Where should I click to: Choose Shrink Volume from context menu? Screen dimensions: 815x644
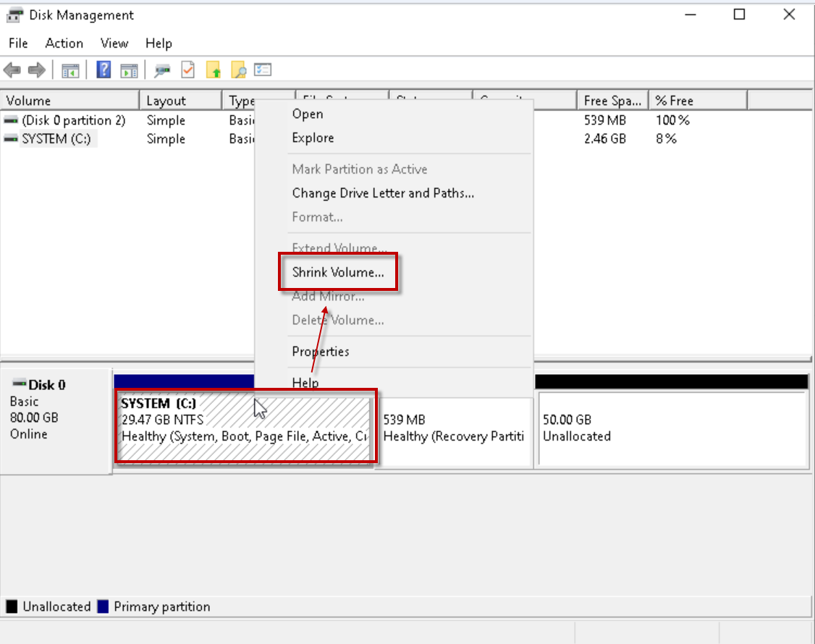point(338,273)
